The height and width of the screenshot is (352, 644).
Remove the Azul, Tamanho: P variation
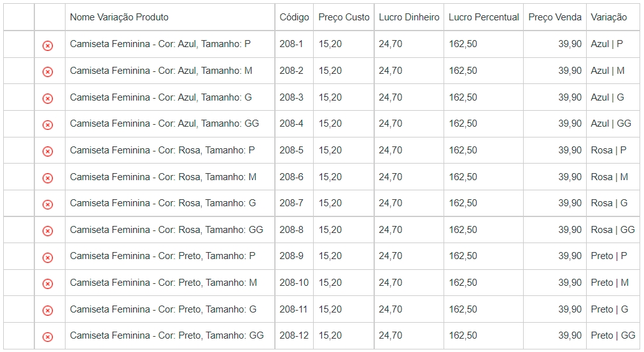coord(47,45)
